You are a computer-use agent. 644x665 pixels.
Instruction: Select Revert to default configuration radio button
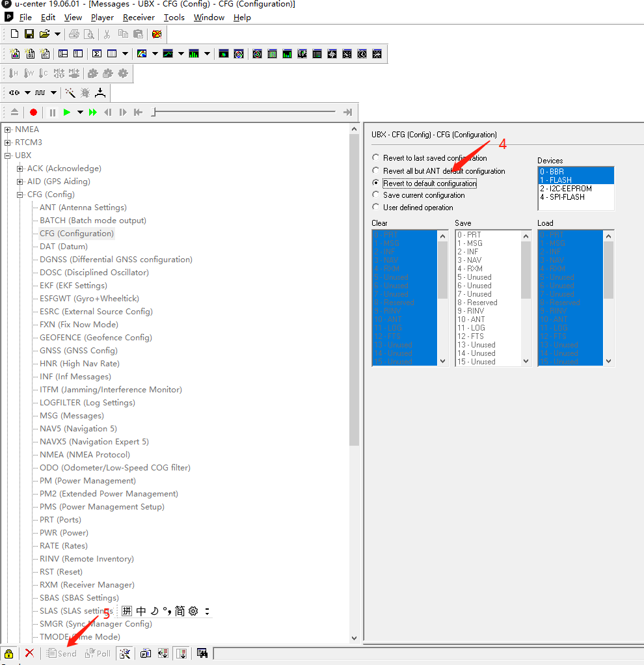[x=375, y=183]
